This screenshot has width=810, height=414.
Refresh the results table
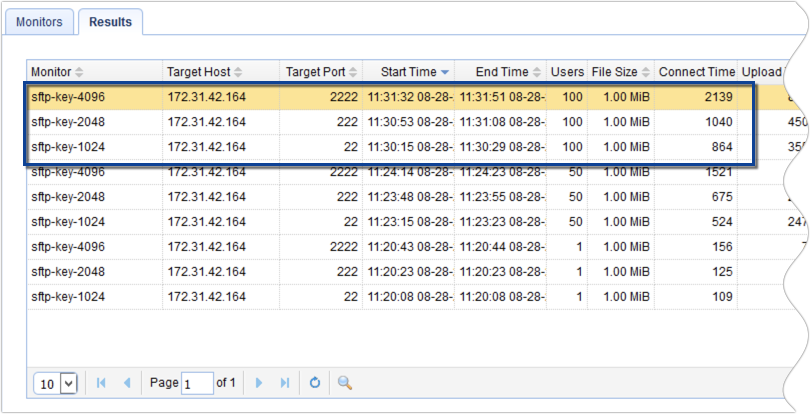click(314, 383)
